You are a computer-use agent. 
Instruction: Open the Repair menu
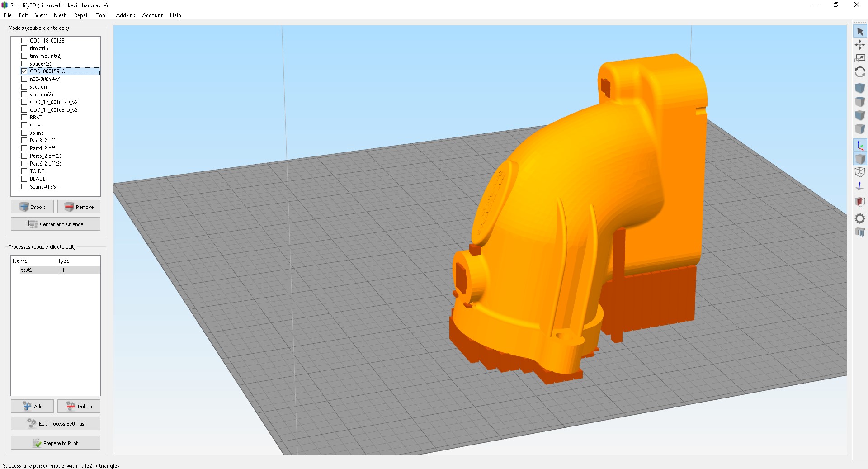click(x=81, y=15)
